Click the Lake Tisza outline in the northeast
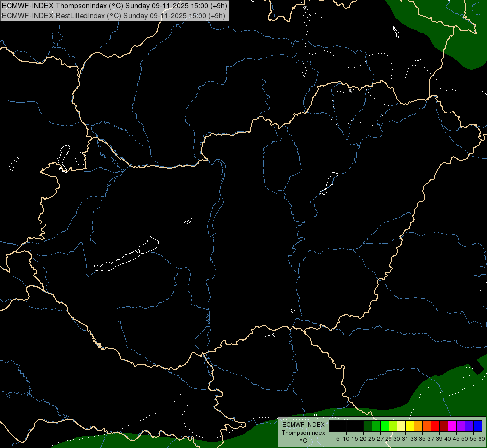The width and height of the screenshot is (487, 448). point(329,183)
